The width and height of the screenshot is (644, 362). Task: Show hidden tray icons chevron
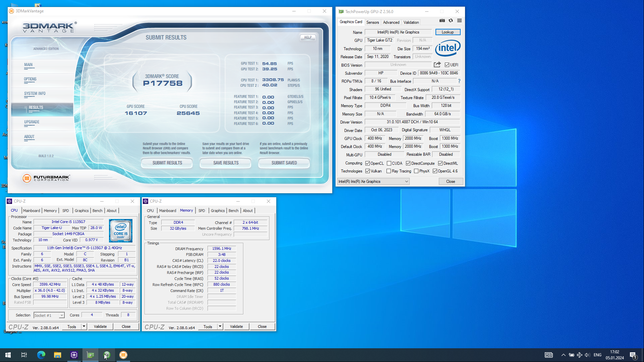tap(564, 355)
